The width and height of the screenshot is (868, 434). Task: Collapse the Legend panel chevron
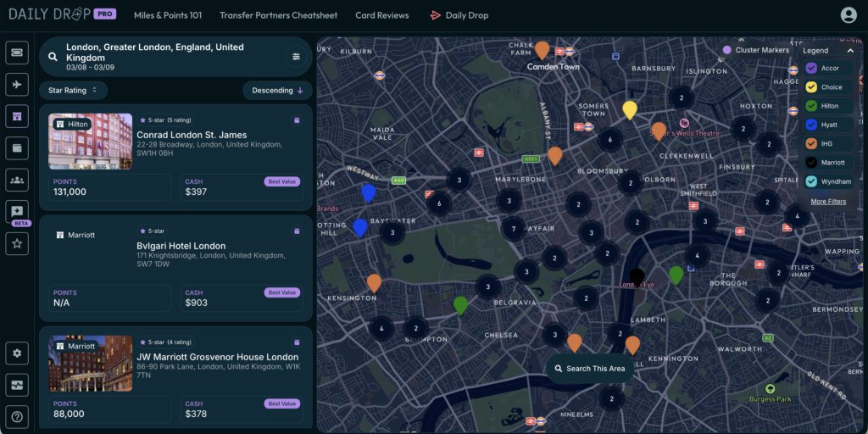coord(849,50)
